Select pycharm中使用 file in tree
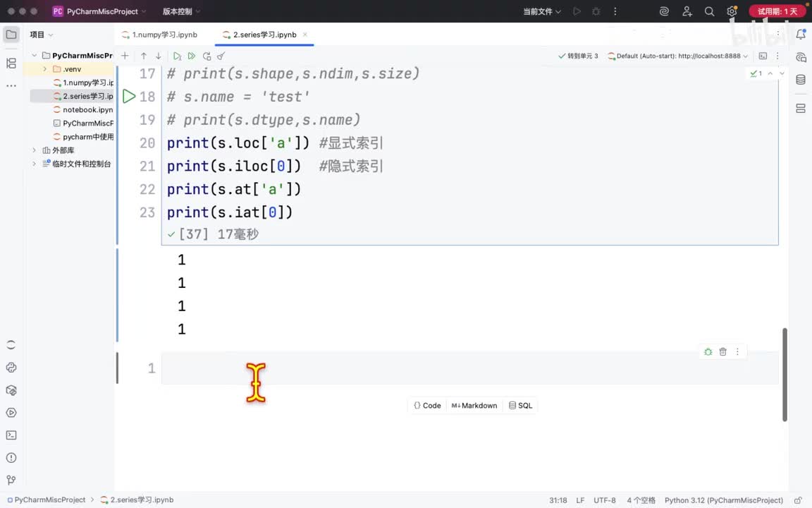The height and width of the screenshot is (508, 812). point(83,137)
